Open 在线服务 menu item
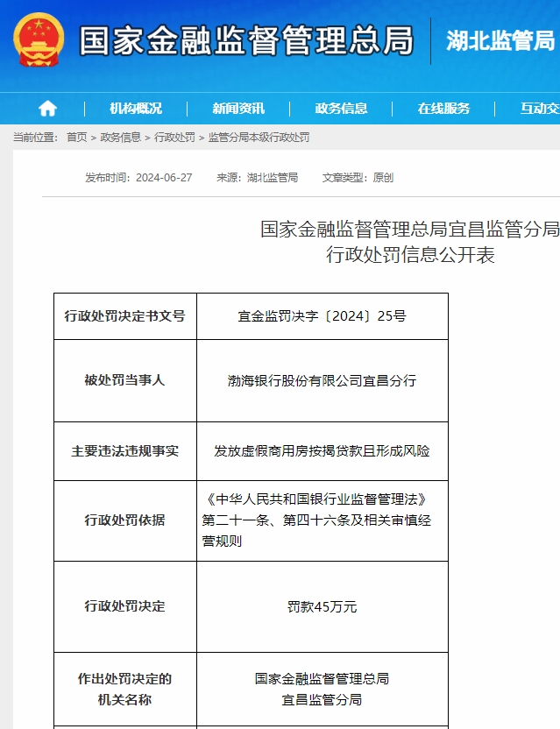The height and width of the screenshot is (729, 560). click(443, 109)
